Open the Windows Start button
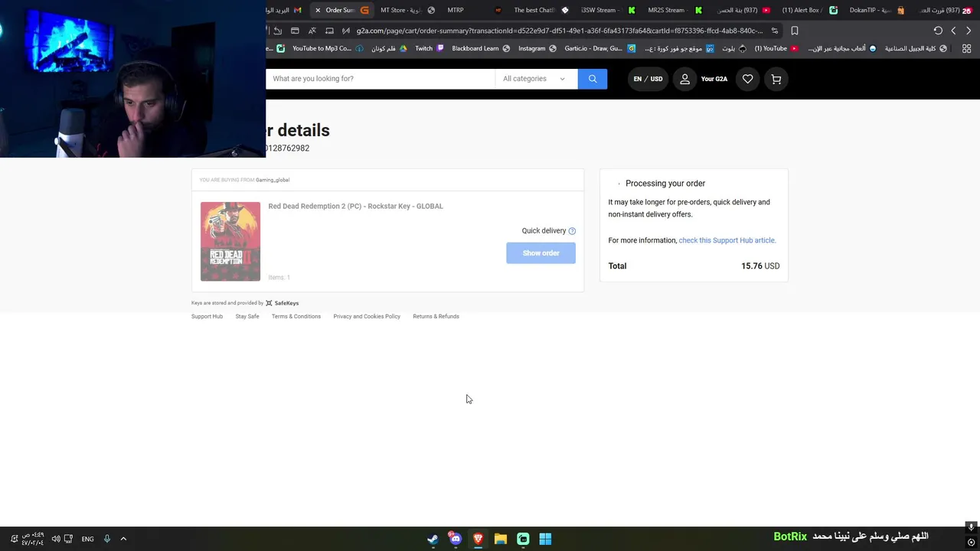 pyautogui.click(x=545, y=539)
